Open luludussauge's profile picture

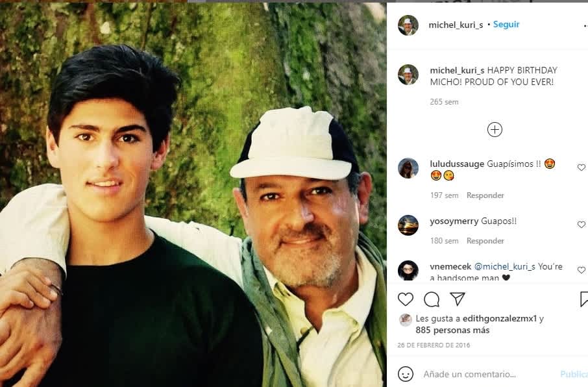(408, 168)
